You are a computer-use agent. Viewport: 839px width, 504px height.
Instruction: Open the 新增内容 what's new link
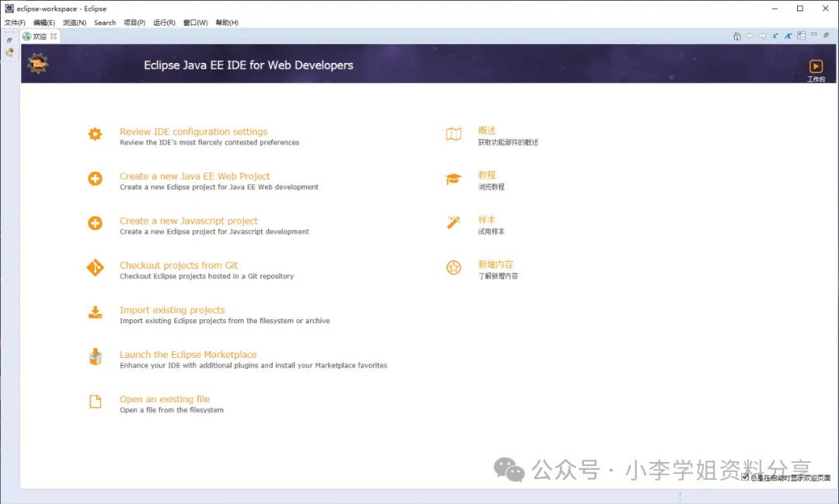click(x=496, y=264)
